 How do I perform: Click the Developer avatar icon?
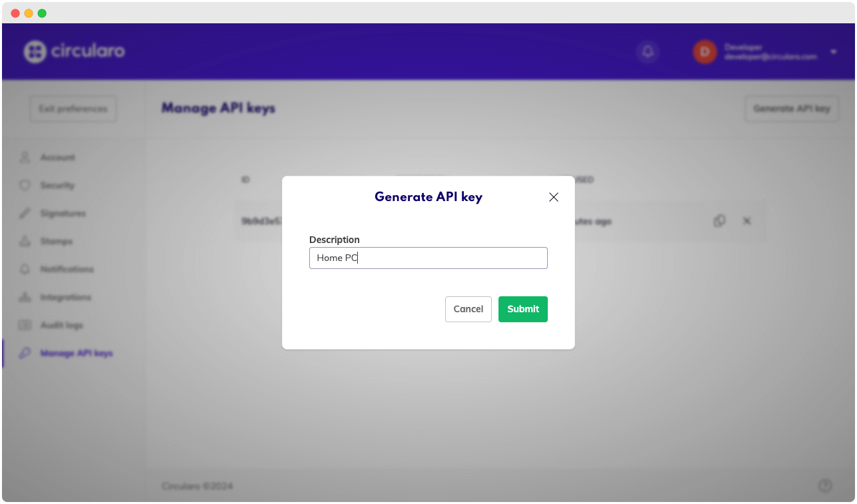coord(704,51)
